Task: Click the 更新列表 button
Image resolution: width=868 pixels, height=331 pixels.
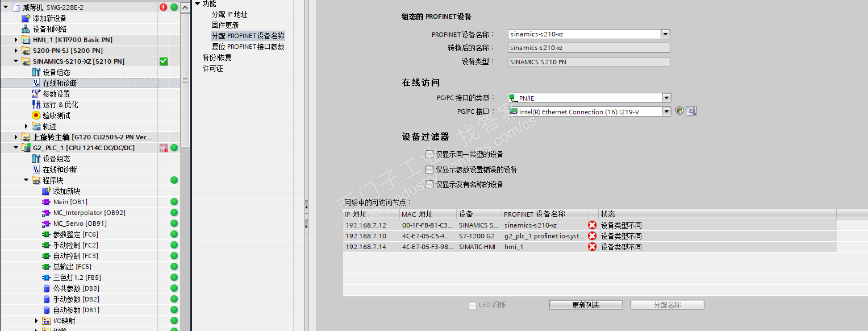Action: (586, 305)
